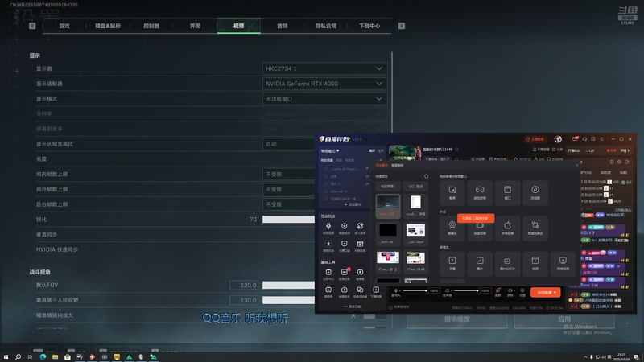The width and height of the screenshot is (644, 362).
Task: Mute the 麦克风 microphone icon
Action: click(396, 290)
